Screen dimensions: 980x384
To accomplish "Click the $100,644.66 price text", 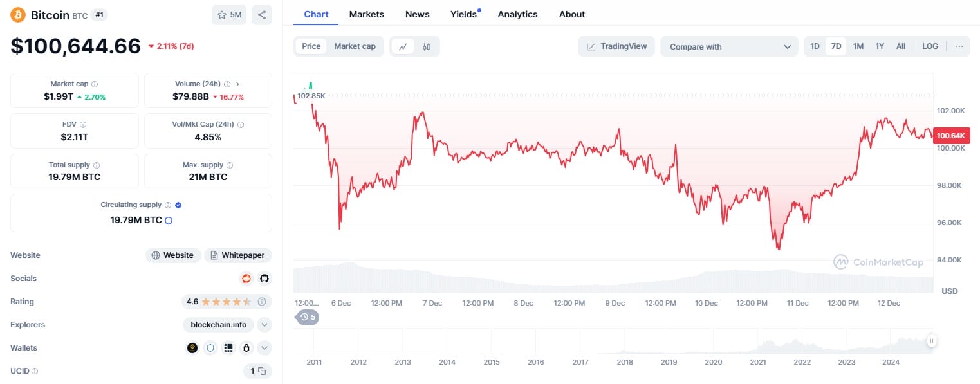I will [76, 46].
